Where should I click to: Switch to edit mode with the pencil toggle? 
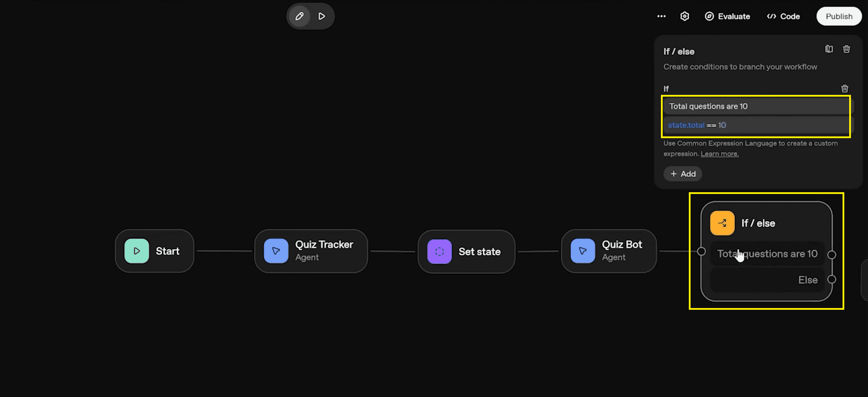(x=299, y=16)
